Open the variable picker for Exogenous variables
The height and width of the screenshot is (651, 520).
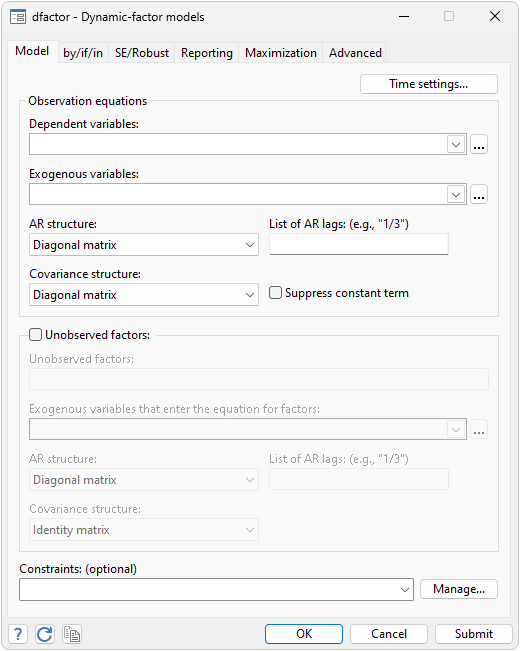(x=479, y=194)
